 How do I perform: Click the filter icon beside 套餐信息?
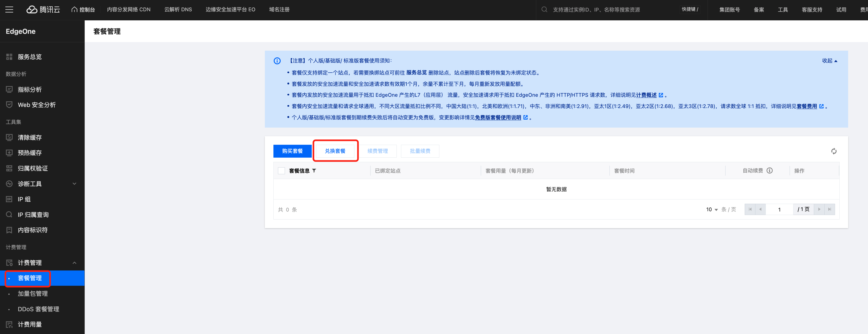[x=314, y=170]
